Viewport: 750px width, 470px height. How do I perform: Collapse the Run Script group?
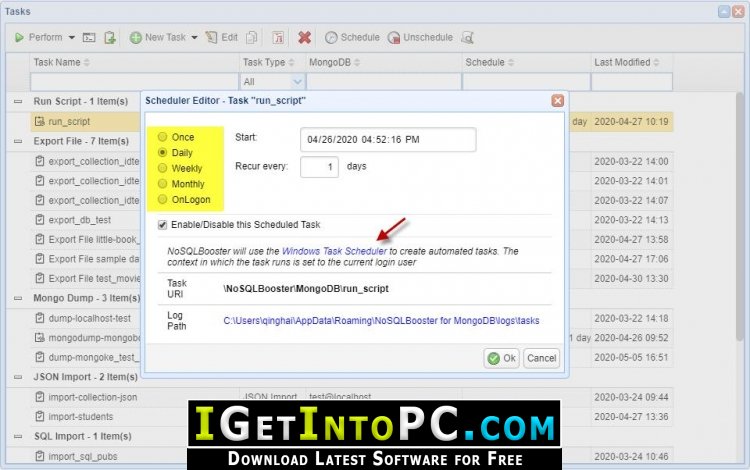click(18, 101)
